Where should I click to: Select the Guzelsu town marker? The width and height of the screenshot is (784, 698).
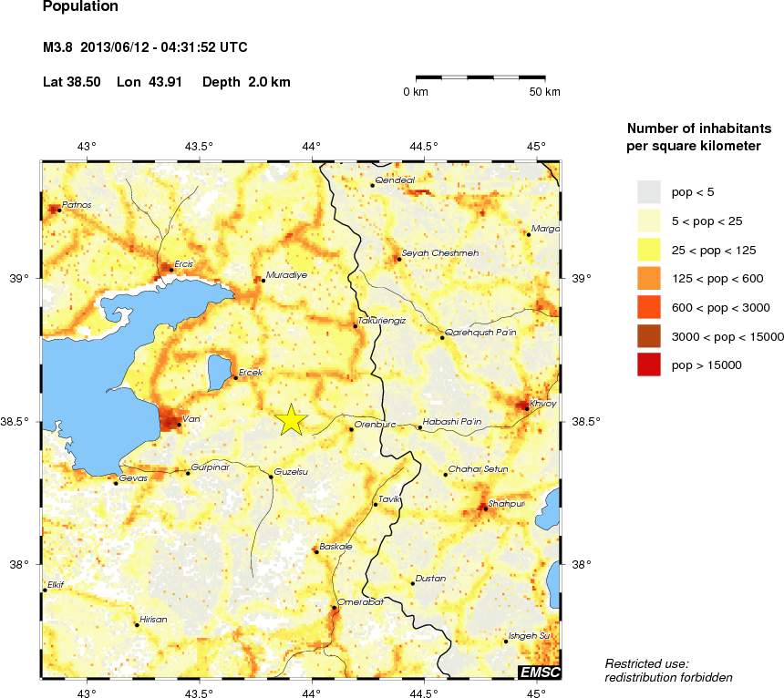point(271,476)
